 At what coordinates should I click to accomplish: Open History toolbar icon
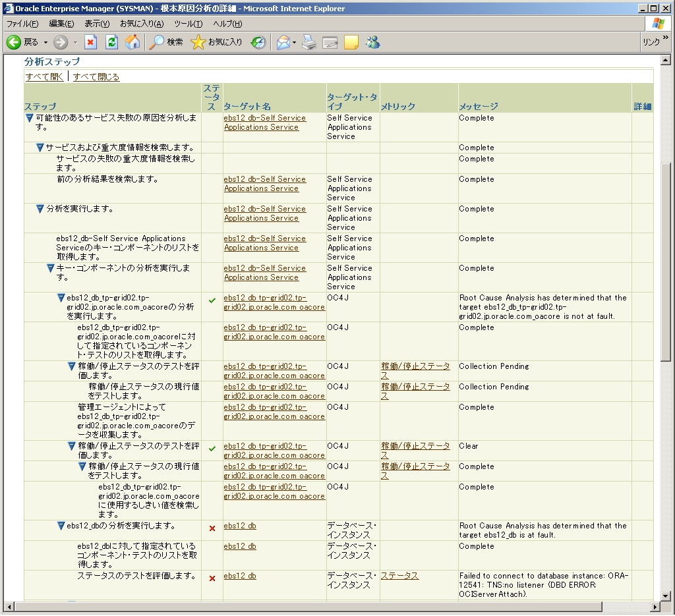point(258,42)
